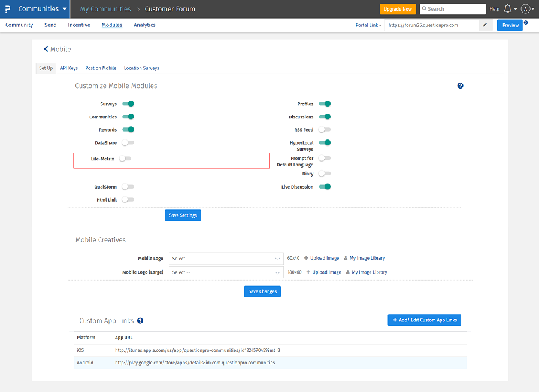The width and height of the screenshot is (539, 392).
Task: Enable the QualStorm switch
Action: pyautogui.click(x=128, y=187)
